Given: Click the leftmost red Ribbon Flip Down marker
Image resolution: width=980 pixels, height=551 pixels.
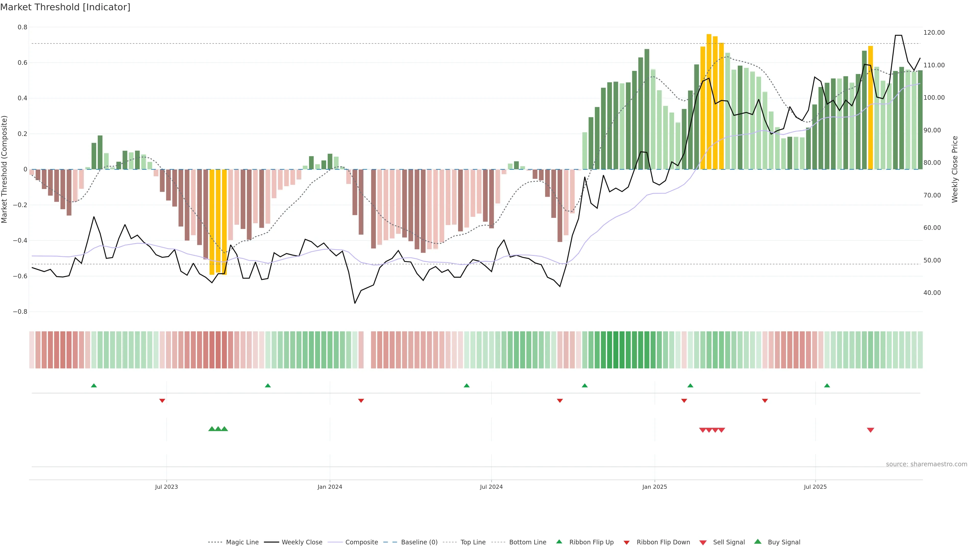Looking at the screenshot, I should coord(162,400).
